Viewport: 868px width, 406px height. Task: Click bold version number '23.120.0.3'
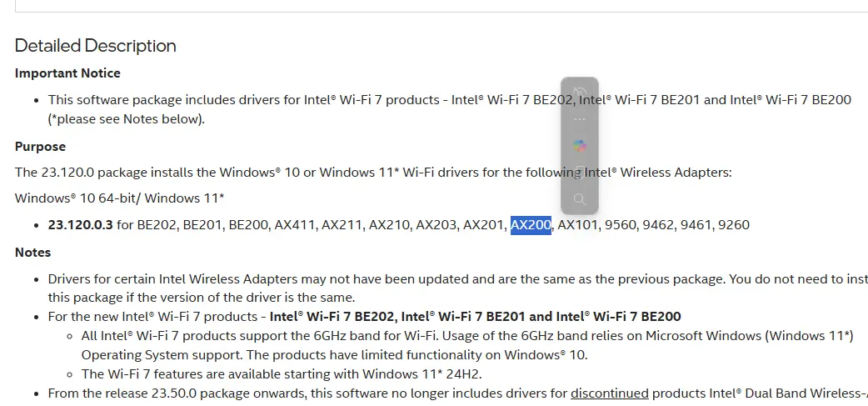[80, 225]
